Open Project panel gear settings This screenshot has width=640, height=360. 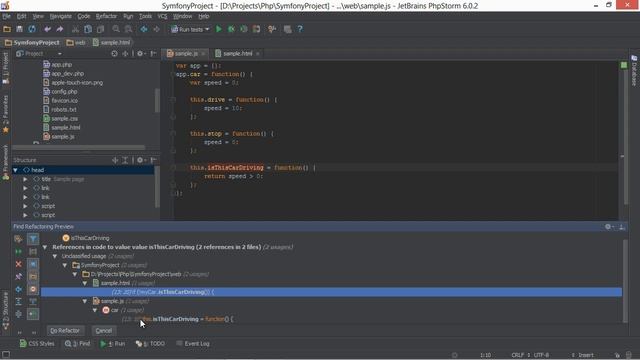click(x=140, y=54)
